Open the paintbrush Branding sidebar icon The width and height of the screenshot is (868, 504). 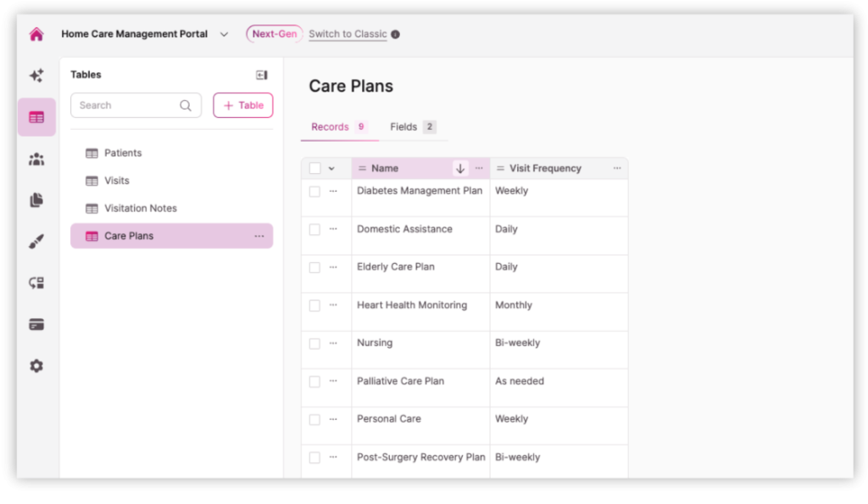click(x=36, y=242)
